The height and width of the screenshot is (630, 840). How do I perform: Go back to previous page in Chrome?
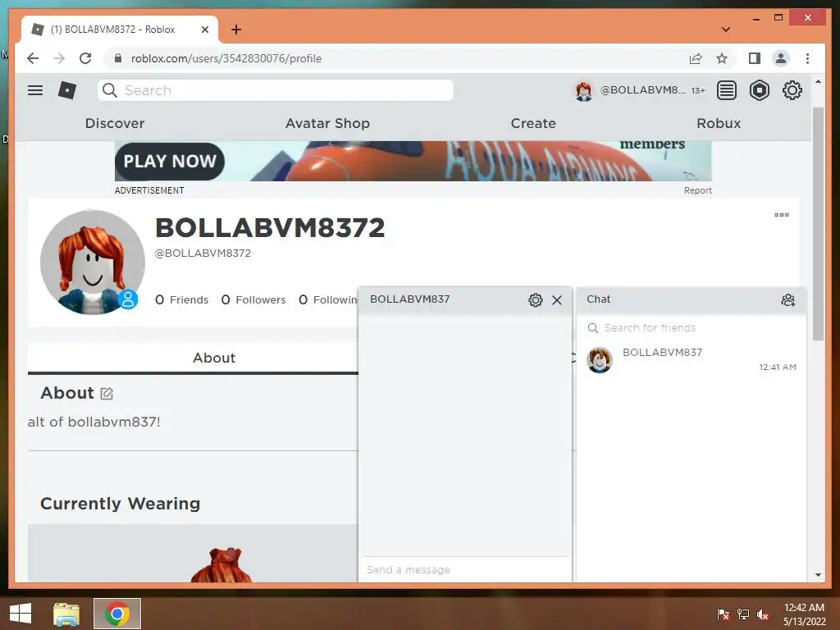33,58
